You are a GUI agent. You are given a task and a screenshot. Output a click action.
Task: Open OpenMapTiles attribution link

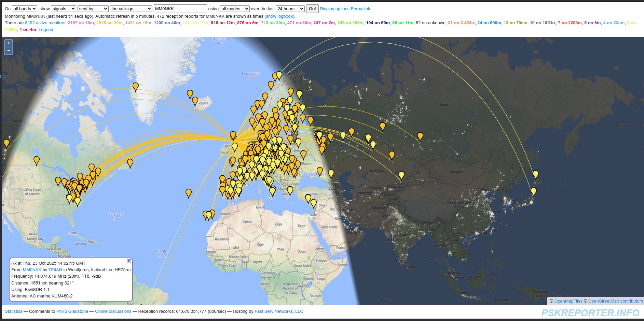(x=568, y=301)
